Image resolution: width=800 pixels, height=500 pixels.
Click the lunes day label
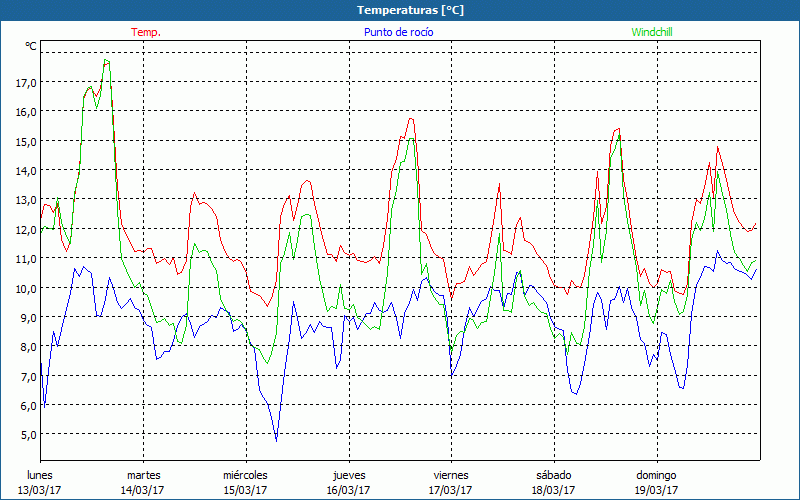(x=40, y=475)
